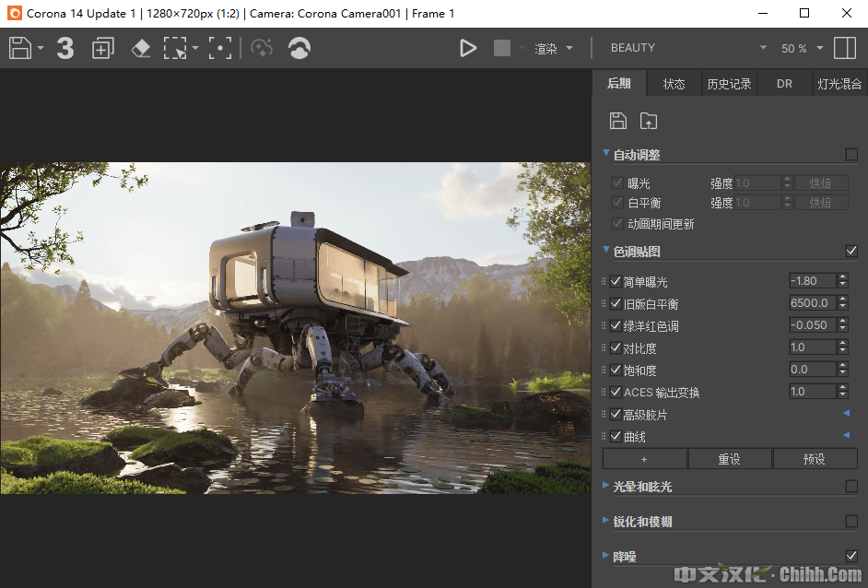868x588 pixels.
Task: Toggle the ACES 输出变换 checkbox
Action: coord(616,392)
